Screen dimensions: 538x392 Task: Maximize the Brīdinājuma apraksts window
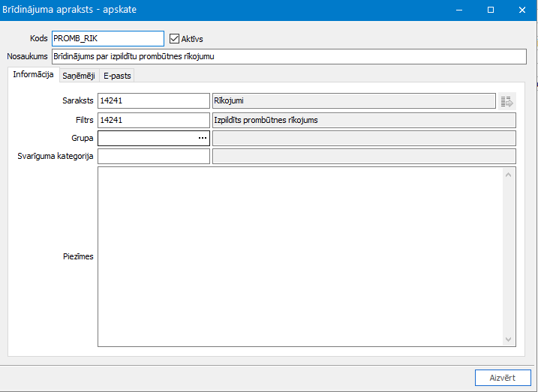(x=490, y=10)
